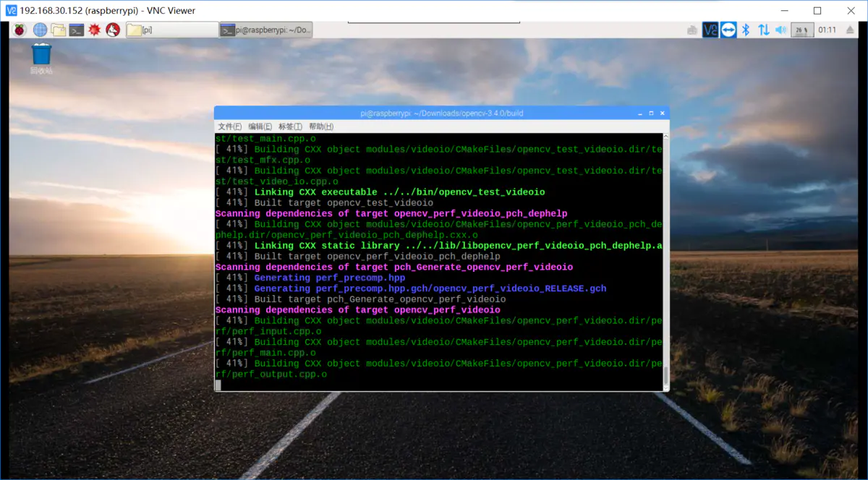Click 'Generating perf_precomp.hpp' line
Viewport: 868px width, 480px height.
point(310,278)
